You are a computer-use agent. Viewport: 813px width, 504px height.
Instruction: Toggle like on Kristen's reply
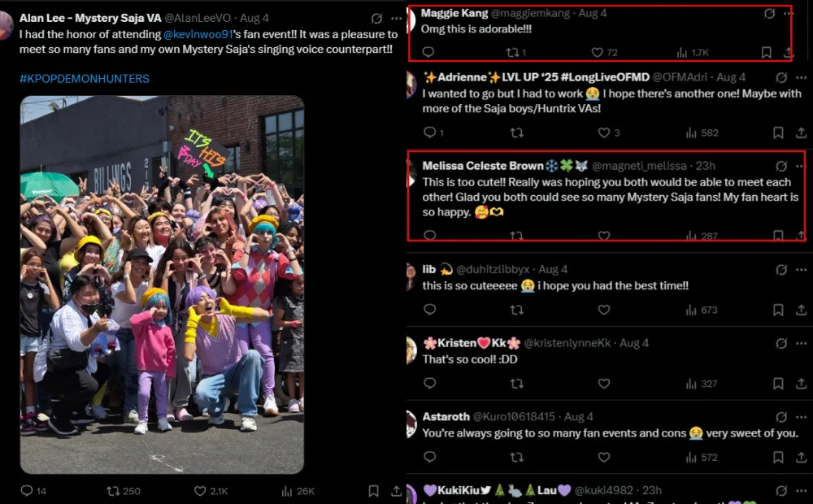(x=604, y=384)
